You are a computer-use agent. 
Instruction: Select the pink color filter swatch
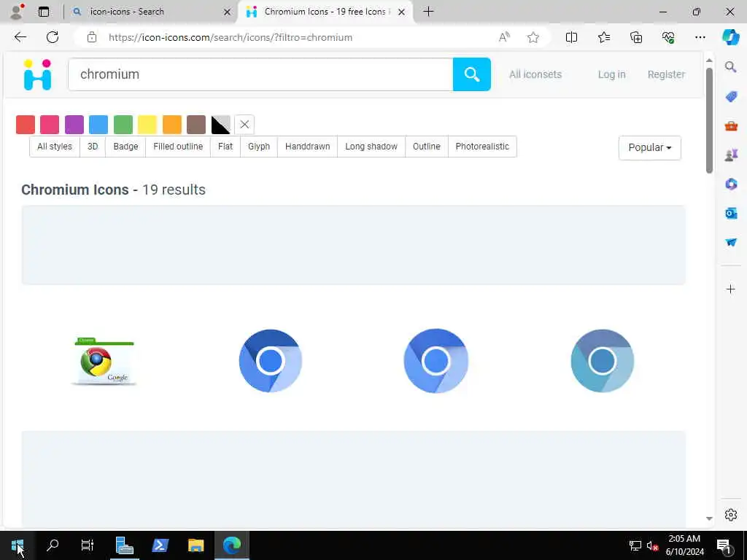(x=50, y=124)
